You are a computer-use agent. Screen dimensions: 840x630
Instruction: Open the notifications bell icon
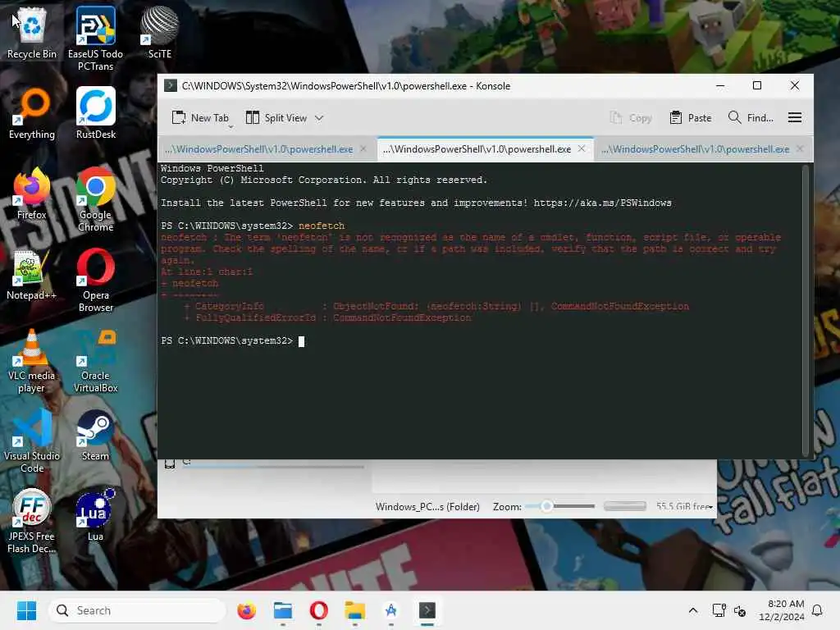point(818,610)
